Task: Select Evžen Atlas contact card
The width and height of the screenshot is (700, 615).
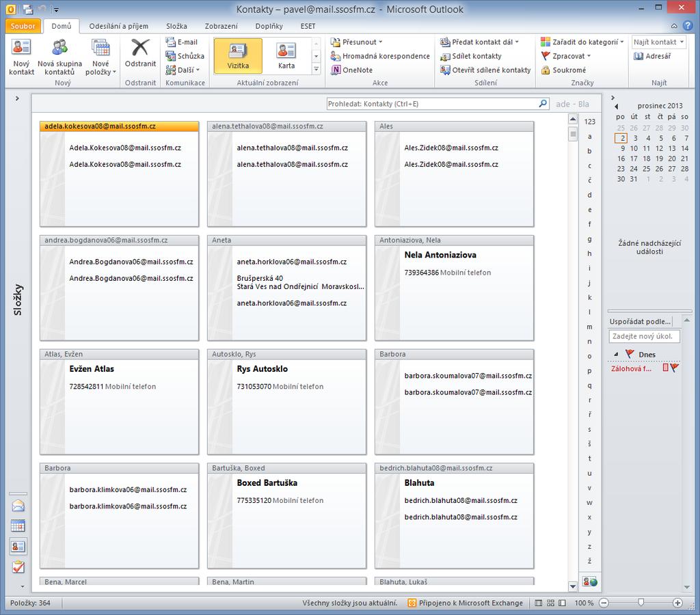Action: (x=119, y=402)
